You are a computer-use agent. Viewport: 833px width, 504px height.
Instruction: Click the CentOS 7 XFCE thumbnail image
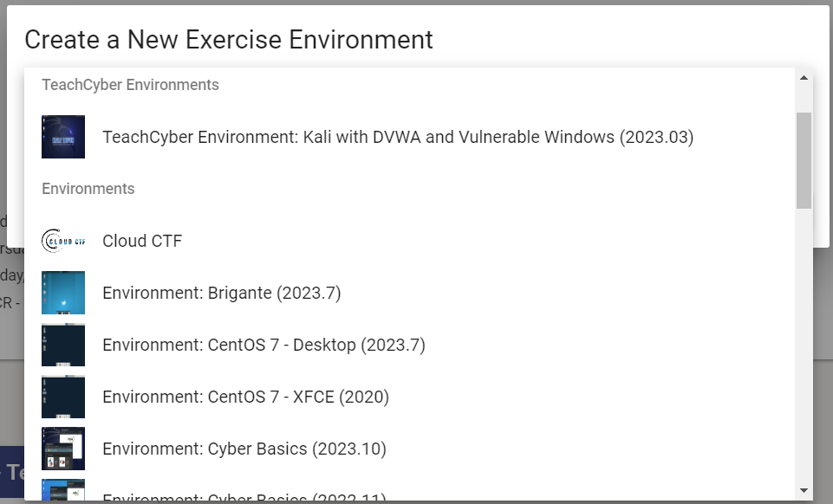63,396
